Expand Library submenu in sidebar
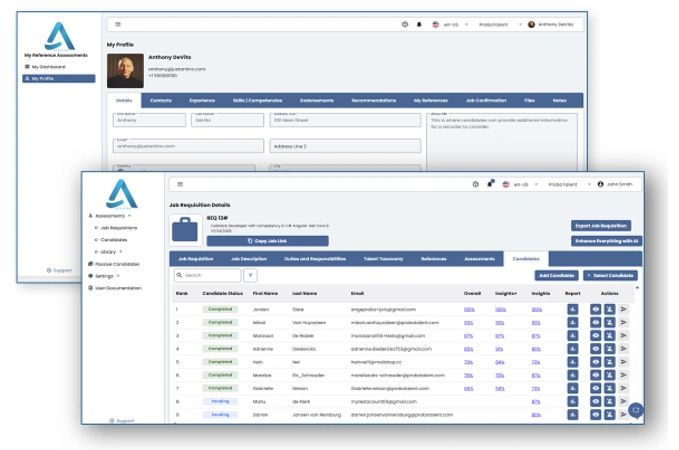The image size is (679, 450). (108, 252)
